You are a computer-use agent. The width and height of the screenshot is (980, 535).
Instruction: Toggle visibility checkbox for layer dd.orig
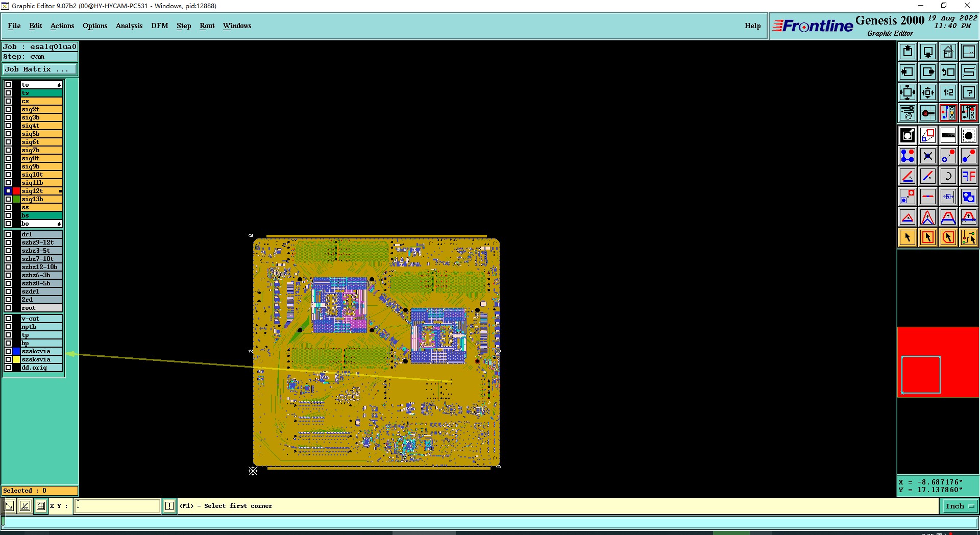8,368
